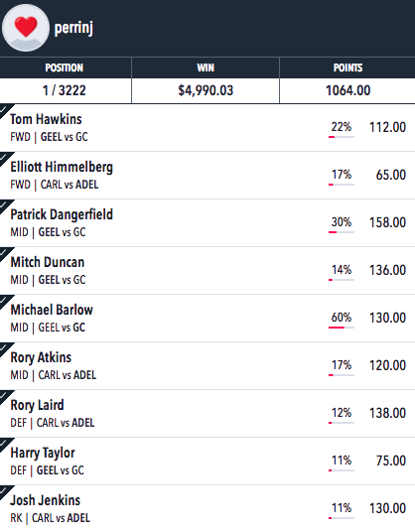Click the checkmark corner icon on Elliott Himmelberg
The image size is (415, 532).
[5, 158]
